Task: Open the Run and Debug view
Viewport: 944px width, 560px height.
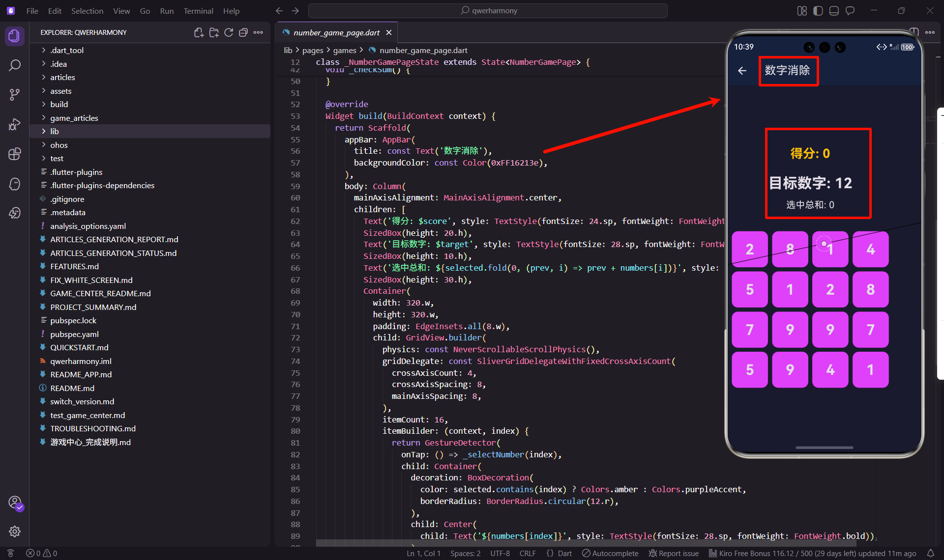Action: tap(15, 124)
